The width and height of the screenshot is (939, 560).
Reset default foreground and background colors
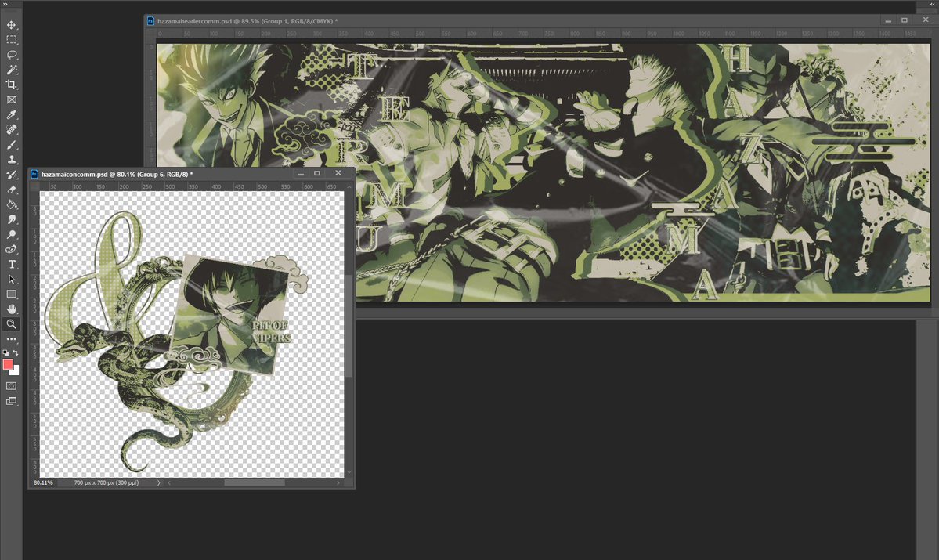tap(5, 352)
